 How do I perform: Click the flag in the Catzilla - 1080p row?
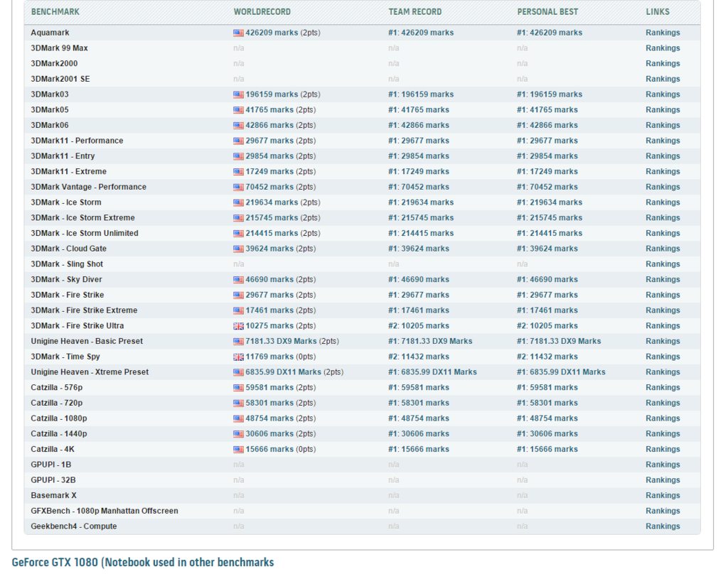[238, 418]
